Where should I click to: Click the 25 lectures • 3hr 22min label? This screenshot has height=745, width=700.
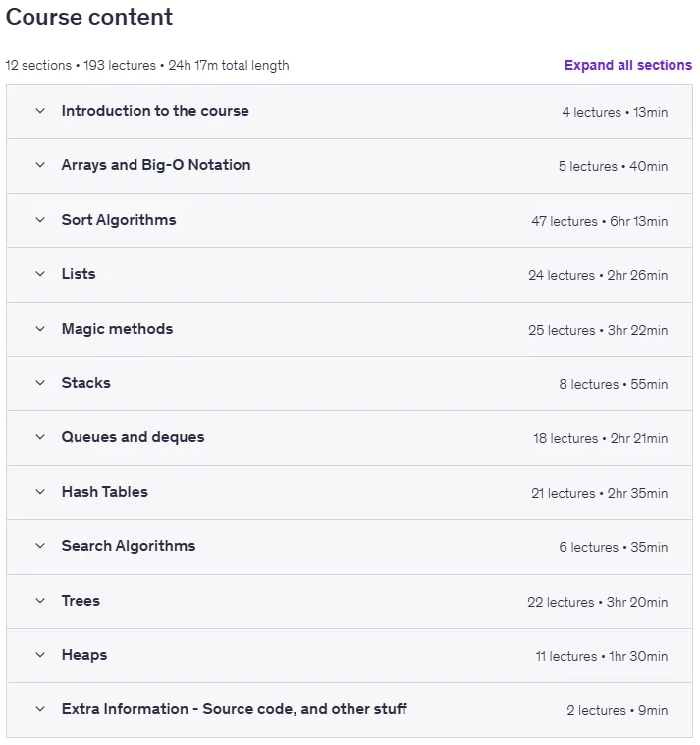[x=598, y=330]
